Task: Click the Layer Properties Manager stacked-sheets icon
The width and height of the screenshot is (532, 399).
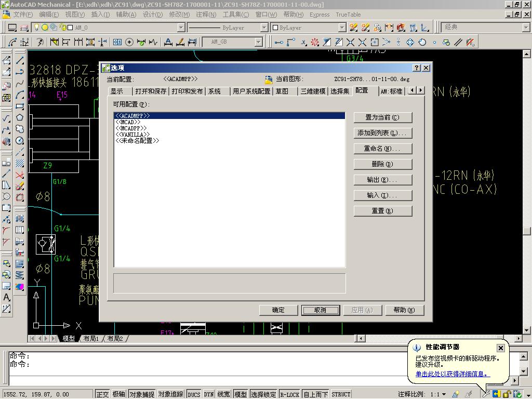Action: (24, 28)
